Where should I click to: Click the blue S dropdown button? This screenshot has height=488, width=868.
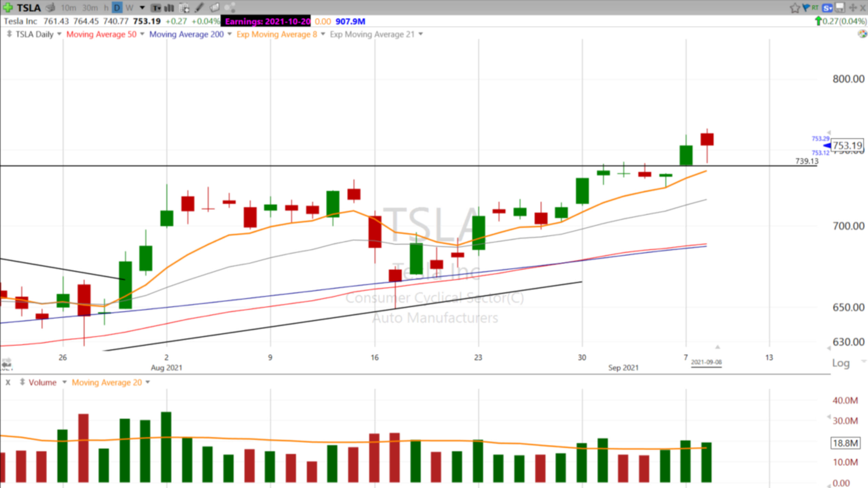click(828, 8)
